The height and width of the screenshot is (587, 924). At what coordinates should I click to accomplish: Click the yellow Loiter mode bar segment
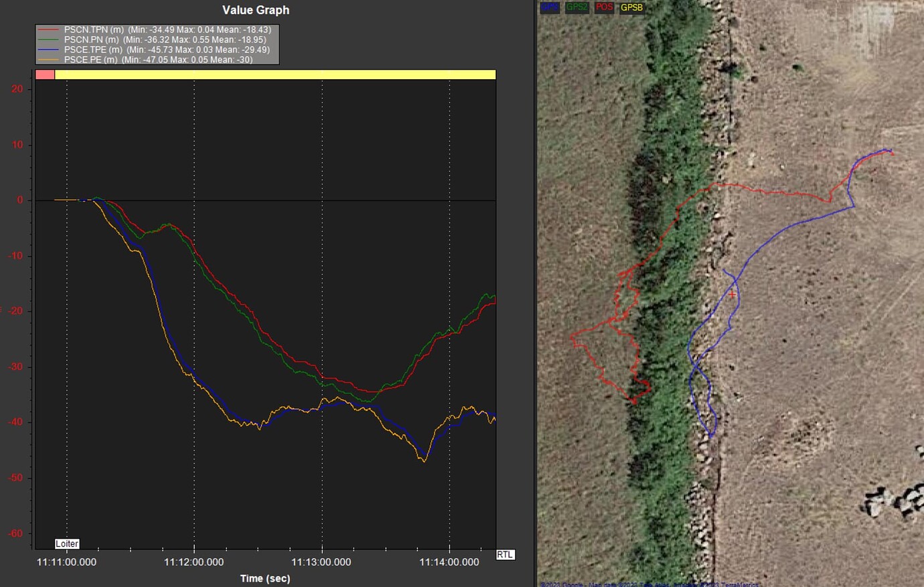tap(275, 74)
